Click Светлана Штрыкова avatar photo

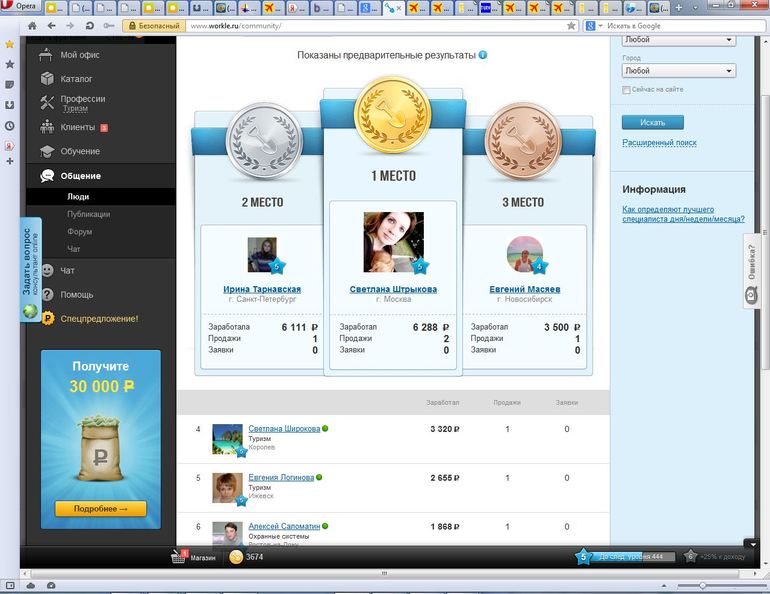pyautogui.click(x=393, y=242)
